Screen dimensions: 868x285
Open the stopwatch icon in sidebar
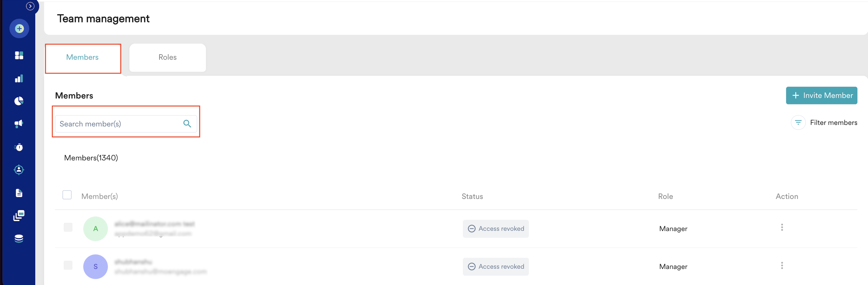click(x=19, y=147)
